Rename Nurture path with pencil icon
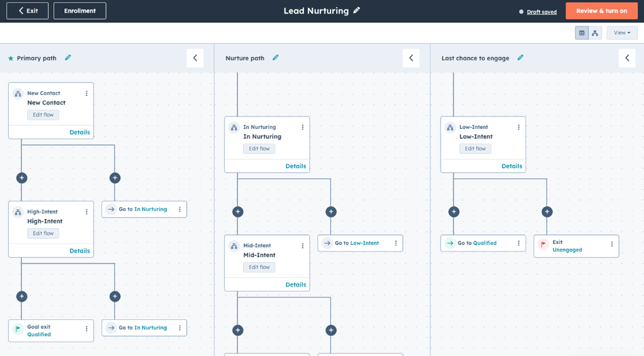The image size is (644, 356). point(275,58)
